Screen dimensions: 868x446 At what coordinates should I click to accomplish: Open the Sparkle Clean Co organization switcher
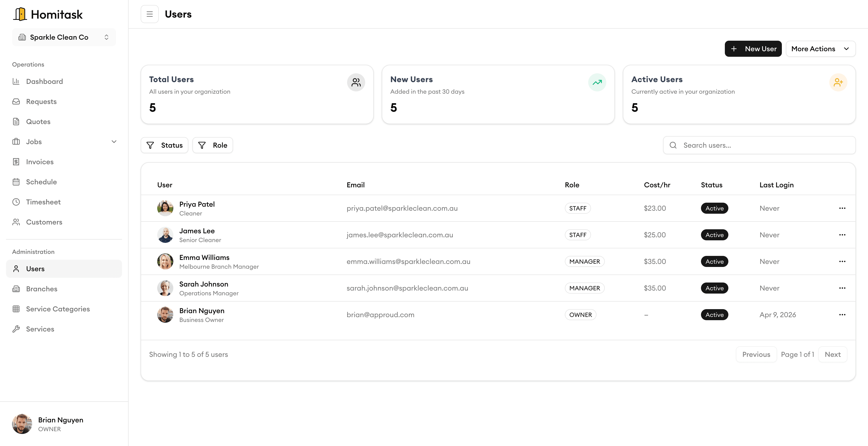(64, 37)
